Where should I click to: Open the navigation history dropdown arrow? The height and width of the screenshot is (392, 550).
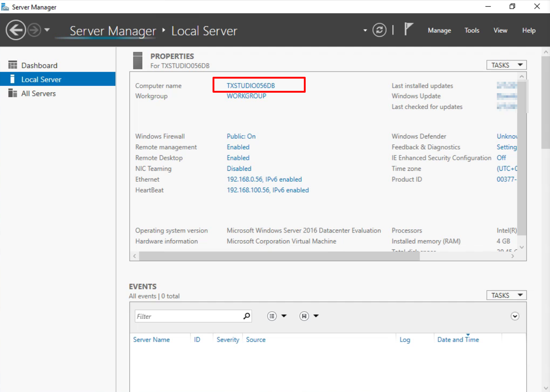pyautogui.click(x=47, y=30)
